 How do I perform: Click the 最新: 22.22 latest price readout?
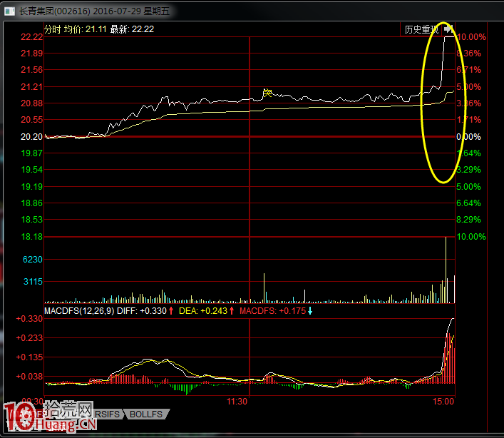click(x=132, y=29)
